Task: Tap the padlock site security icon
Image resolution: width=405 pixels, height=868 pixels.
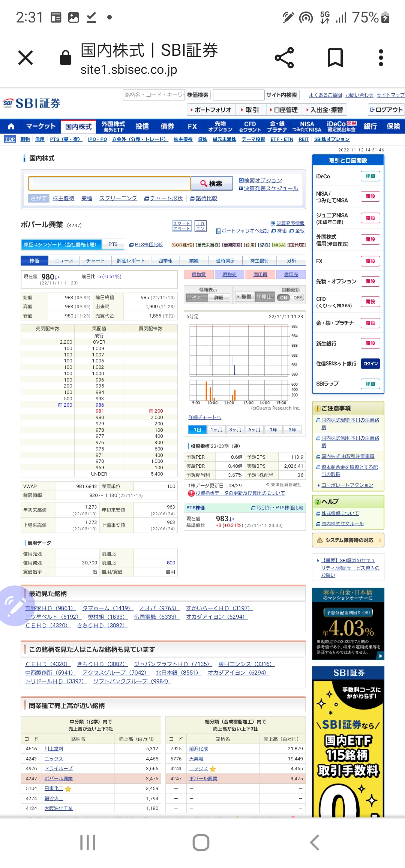Action: (x=66, y=58)
